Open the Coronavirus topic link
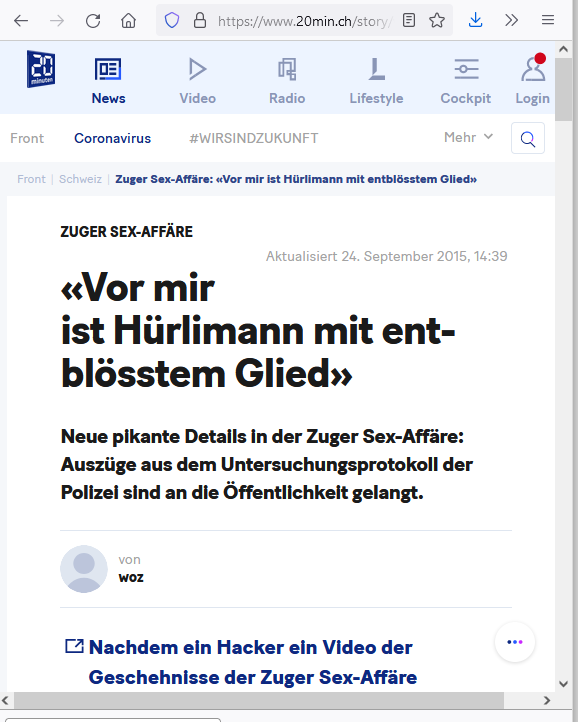This screenshot has width=578, height=722. click(112, 138)
